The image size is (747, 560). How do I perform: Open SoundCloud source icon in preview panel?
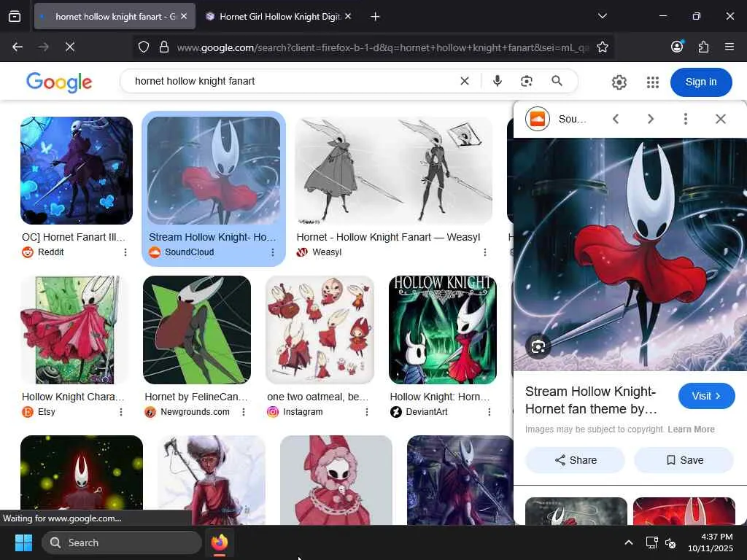click(538, 119)
